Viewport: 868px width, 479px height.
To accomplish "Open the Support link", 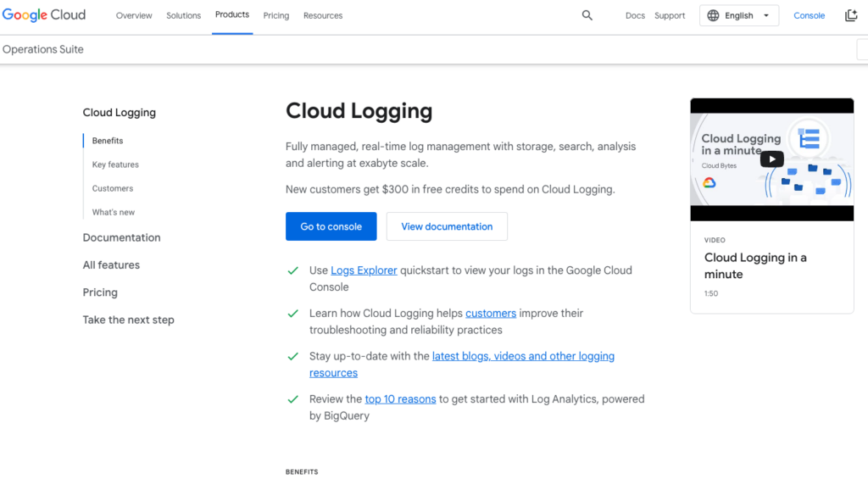I will coord(670,15).
